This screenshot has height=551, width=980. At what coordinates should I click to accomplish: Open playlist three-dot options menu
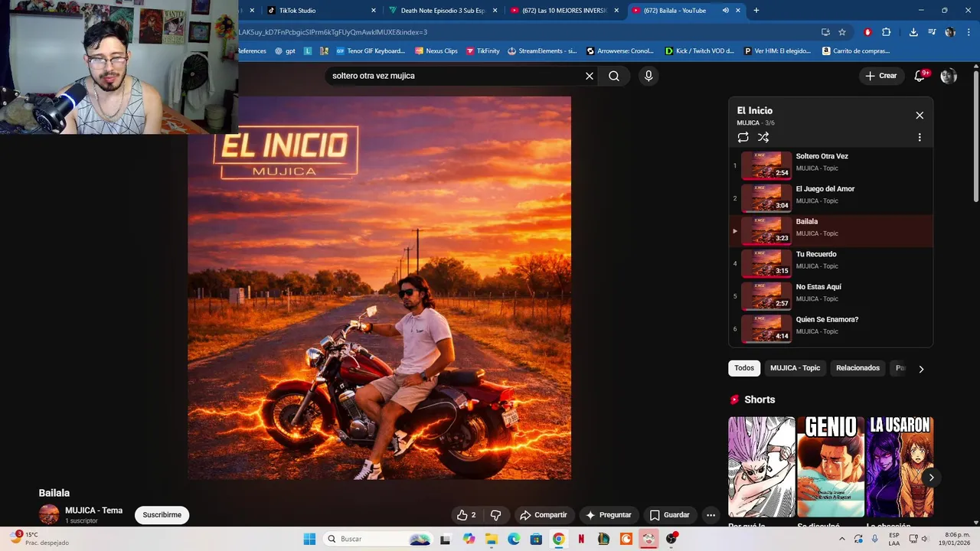pyautogui.click(x=920, y=138)
